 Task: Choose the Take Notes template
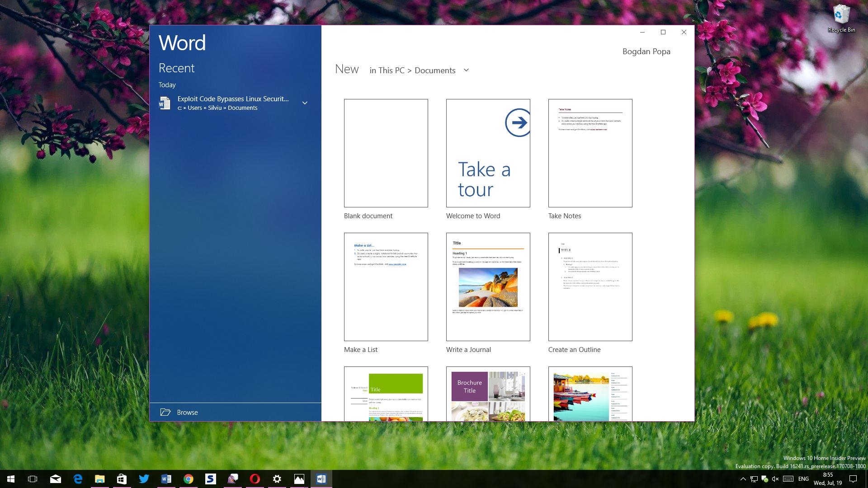coord(590,153)
